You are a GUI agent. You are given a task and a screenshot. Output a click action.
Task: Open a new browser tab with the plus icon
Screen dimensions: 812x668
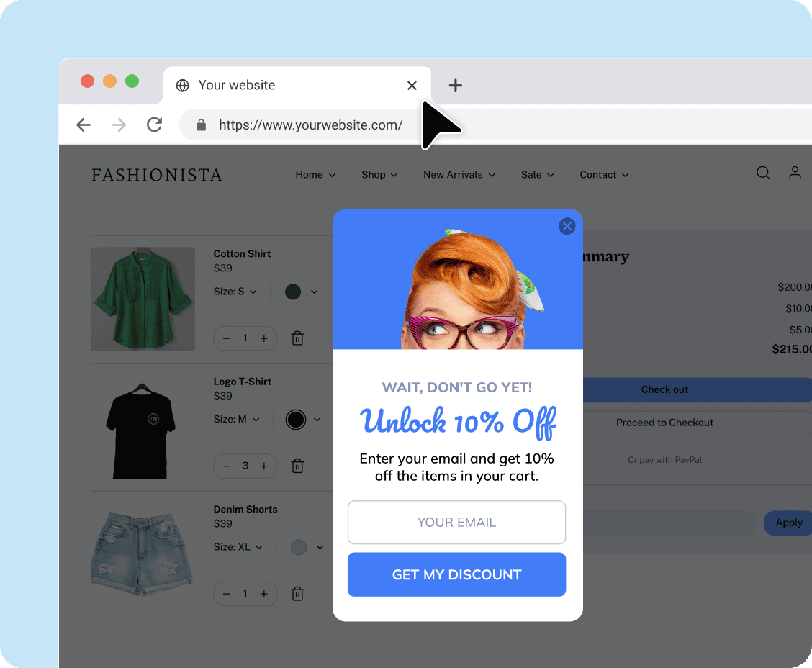click(x=455, y=85)
